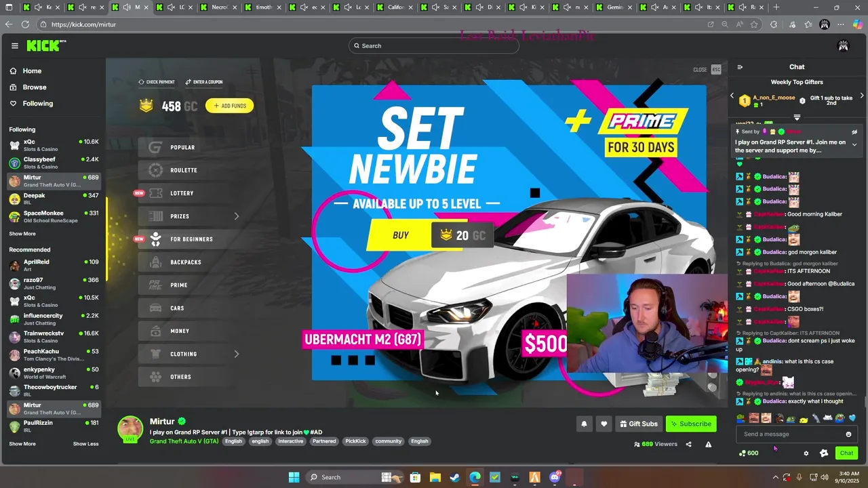This screenshot has width=868, height=488.
Task: Expand the Prizes category arrow
Action: point(237,216)
